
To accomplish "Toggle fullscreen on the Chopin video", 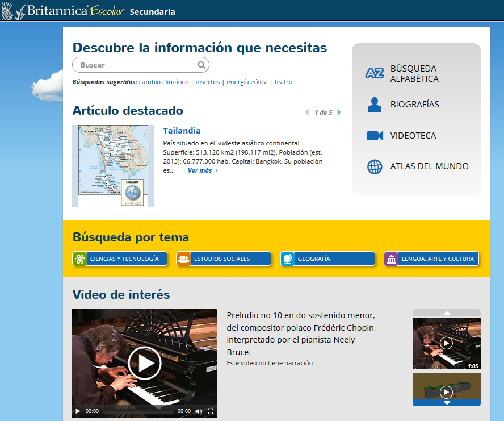I will point(211,411).
